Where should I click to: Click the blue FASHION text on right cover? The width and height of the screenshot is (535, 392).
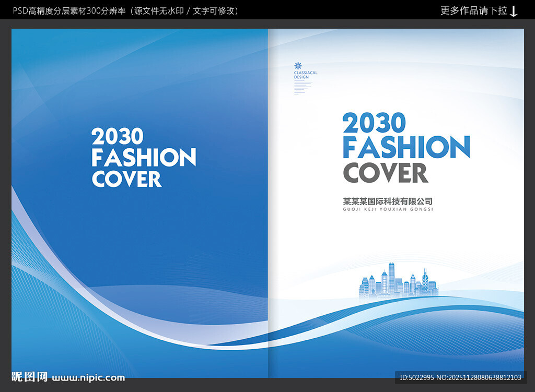coord(406,147)
